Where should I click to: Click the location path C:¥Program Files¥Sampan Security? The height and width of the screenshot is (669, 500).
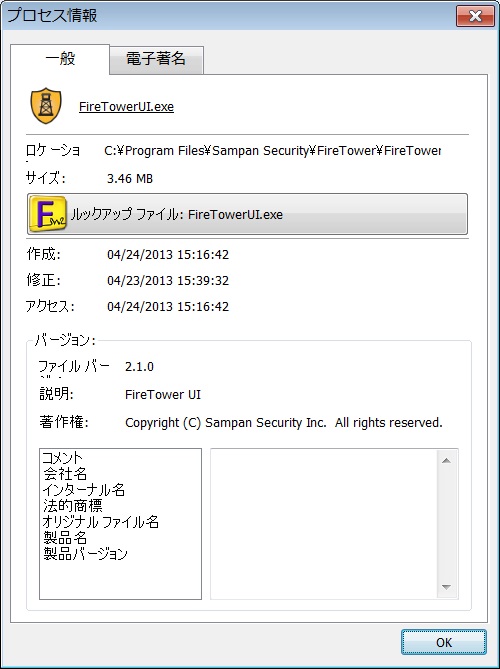(x=272, y=151)
